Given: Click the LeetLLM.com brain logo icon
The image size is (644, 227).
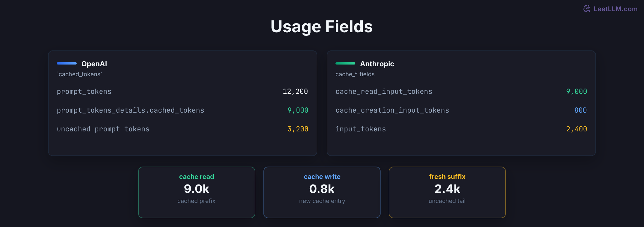Looking at the screenshot, I should pyautogui.click(x=587, y=9).
